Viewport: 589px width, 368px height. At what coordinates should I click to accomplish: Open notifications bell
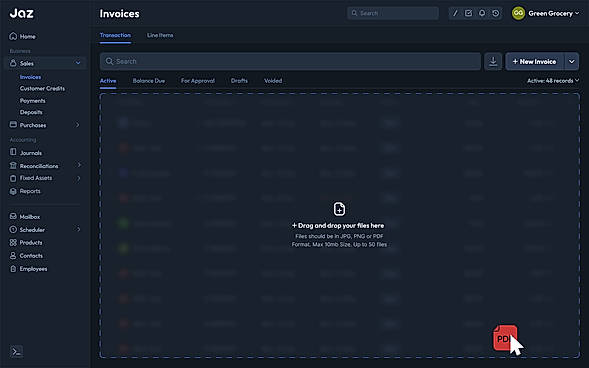[482, 13]
